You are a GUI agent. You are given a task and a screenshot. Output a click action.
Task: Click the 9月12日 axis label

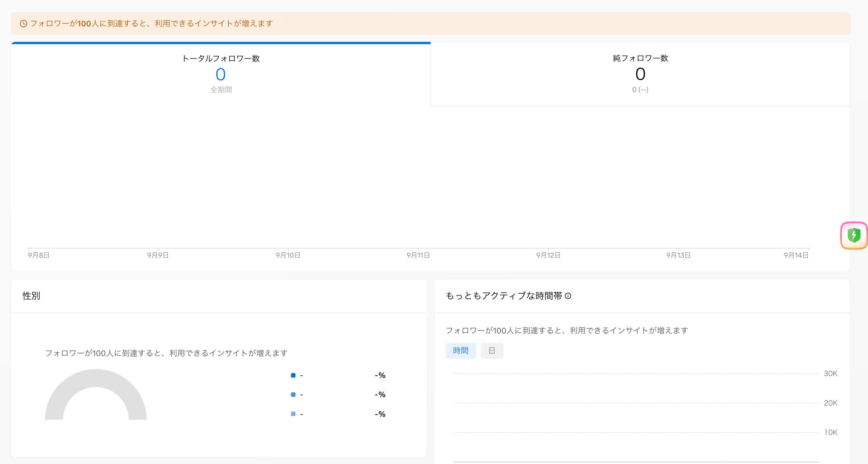click(x=548, y=255)
